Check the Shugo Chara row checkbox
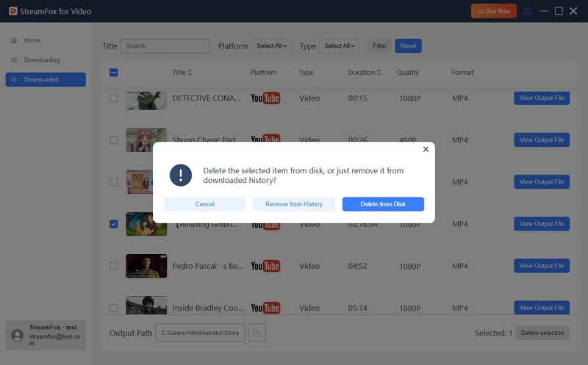Viewport: 588px width, 365px height. click(x=114, y=140)
